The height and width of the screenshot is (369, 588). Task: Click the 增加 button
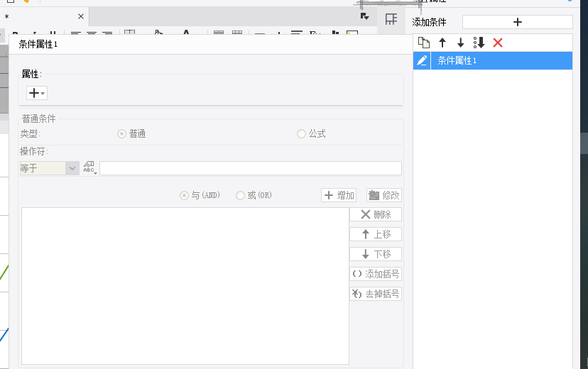pyautogui.click(x=339, y=195)
